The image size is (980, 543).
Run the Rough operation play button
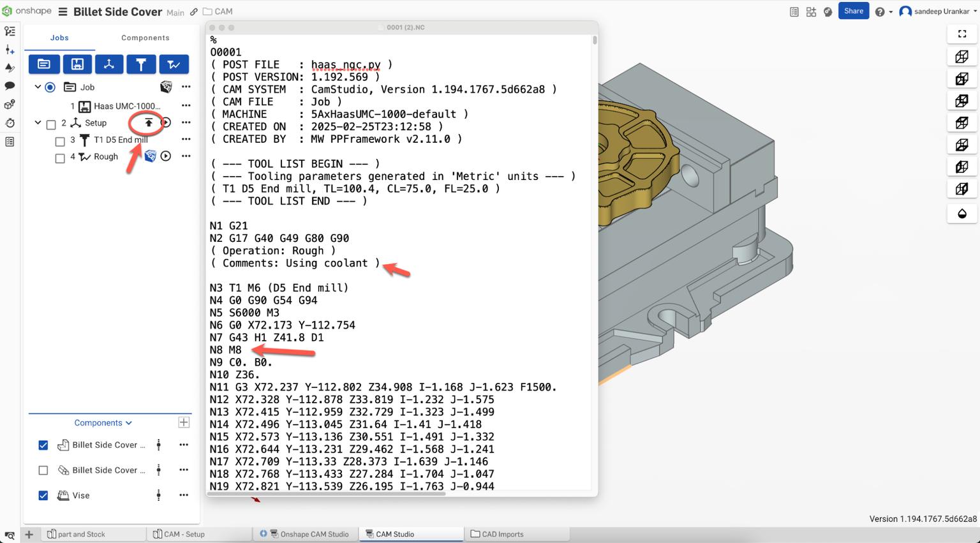(x=165, y=156)
